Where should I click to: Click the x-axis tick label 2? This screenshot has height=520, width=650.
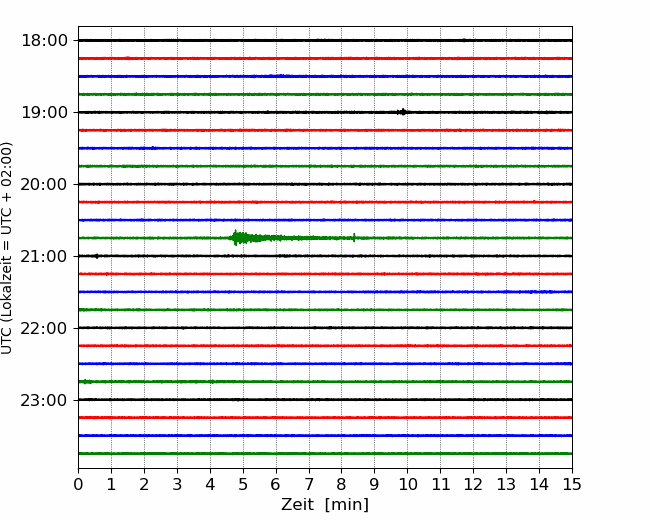144,484
